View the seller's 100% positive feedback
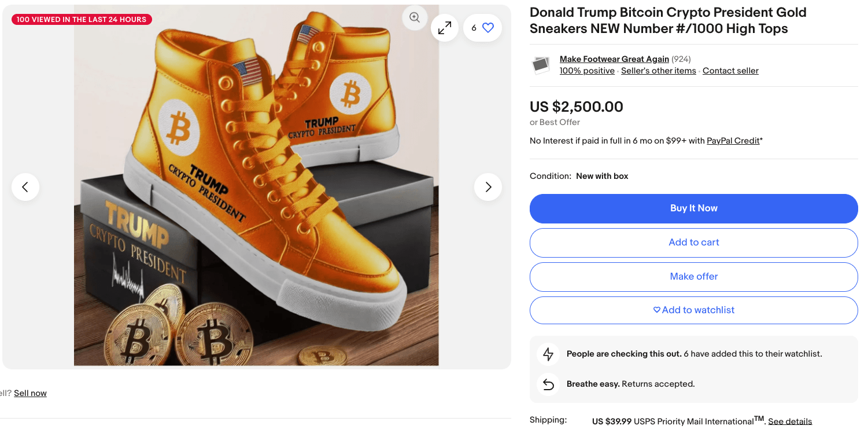The width and height of the screenshot is (868, 429). 587,71
